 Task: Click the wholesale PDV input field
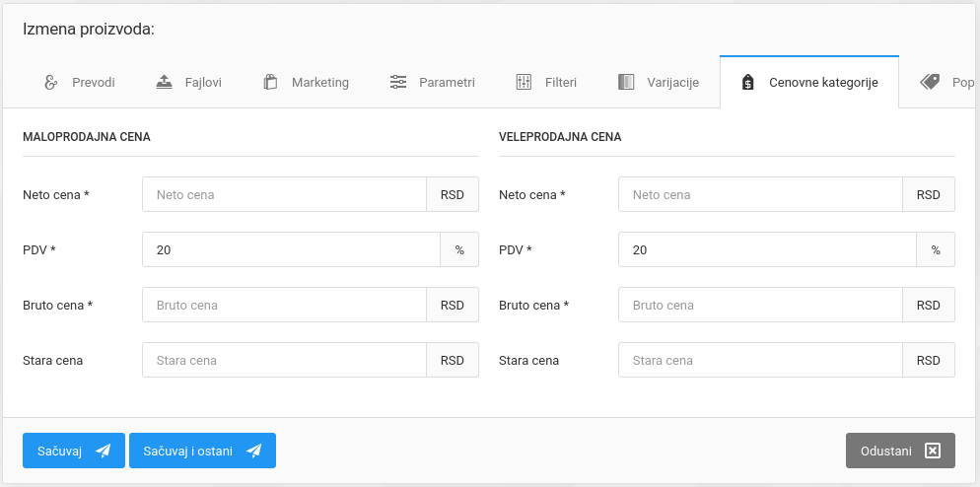767,250
